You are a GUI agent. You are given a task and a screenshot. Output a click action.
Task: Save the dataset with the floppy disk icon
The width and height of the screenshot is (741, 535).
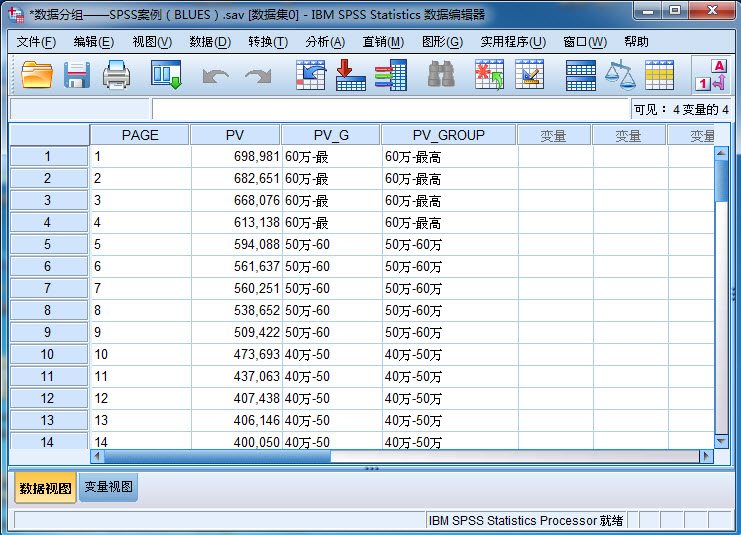click(x=77, y=75)
